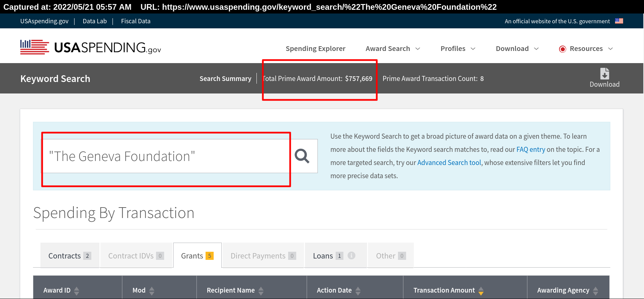Switch to the Direct Payments tab

click(x=263, y=255)
